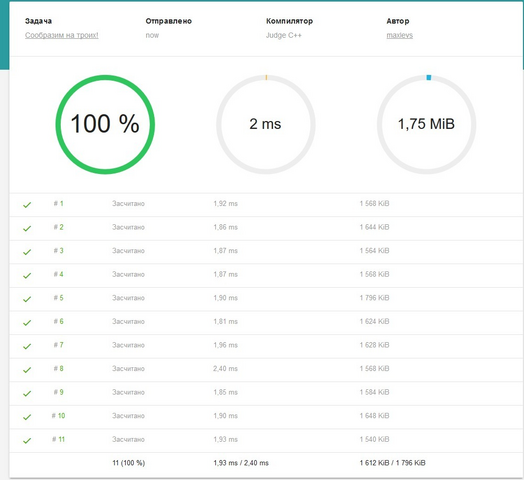Click the green checkmark of test #11

(x=27, y=441)
